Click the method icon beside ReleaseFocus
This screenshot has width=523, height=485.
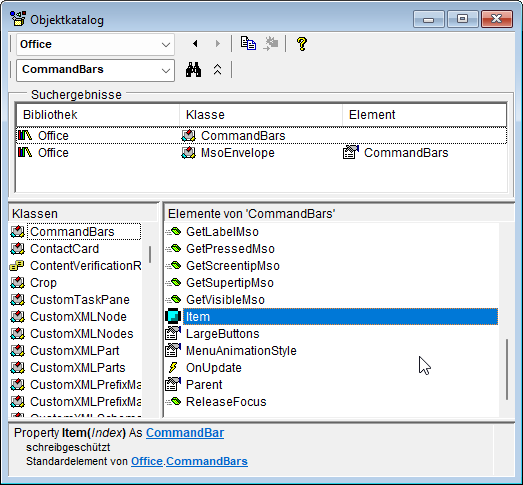pos(173,401)
